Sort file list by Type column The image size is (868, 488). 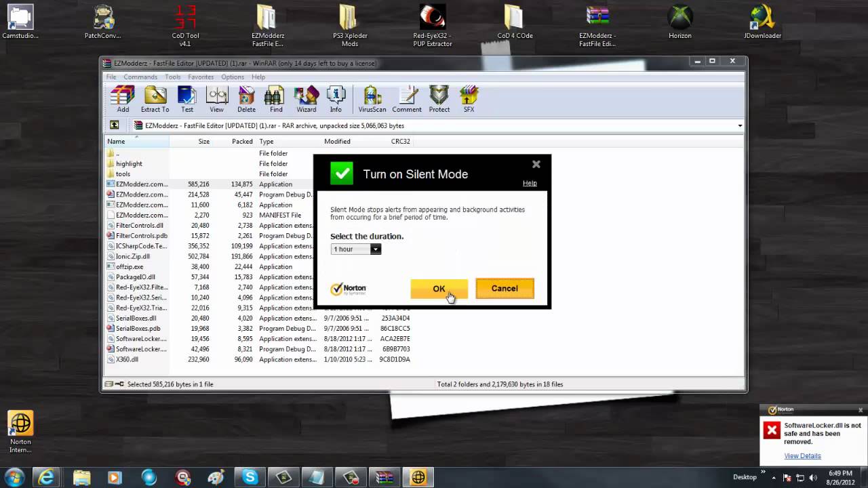(x=288, y=141)
